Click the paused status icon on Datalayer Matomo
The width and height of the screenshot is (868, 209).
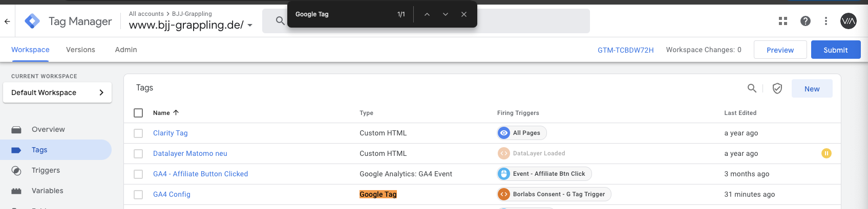(x=827, y=153)
